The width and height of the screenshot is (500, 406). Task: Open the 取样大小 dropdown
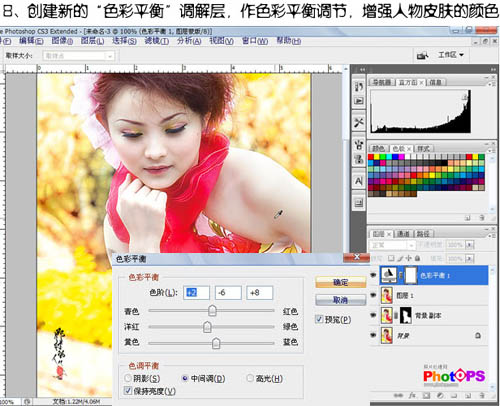79,56
